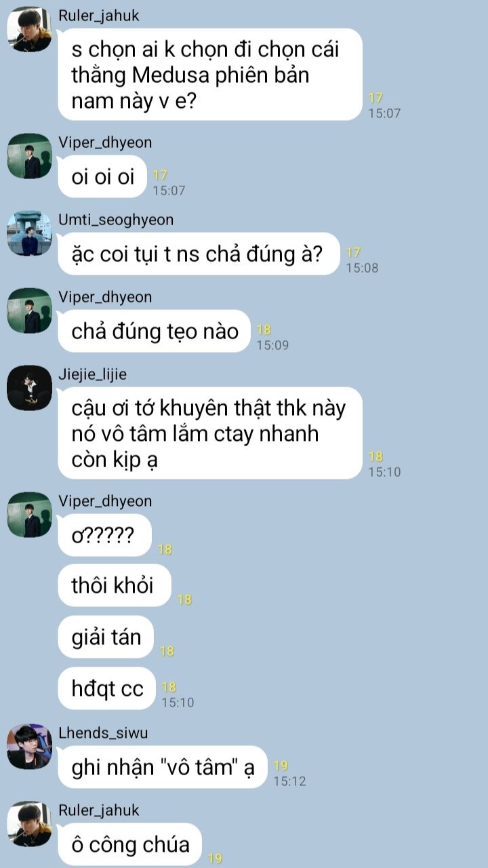Open Jiejie_lijie's dark profile avatar
This screenshot has height=868, width=488.
pyautogui.click(x=29, y=388)
